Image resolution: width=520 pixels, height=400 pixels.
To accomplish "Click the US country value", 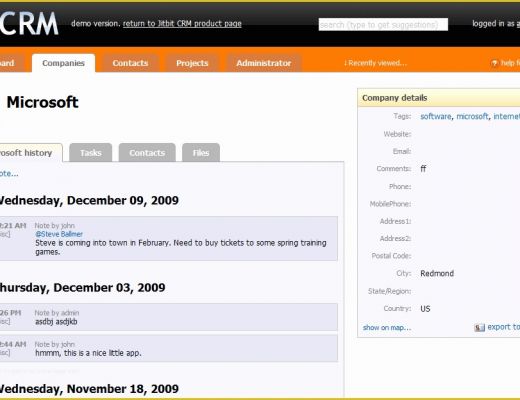I will coord(425,309).
